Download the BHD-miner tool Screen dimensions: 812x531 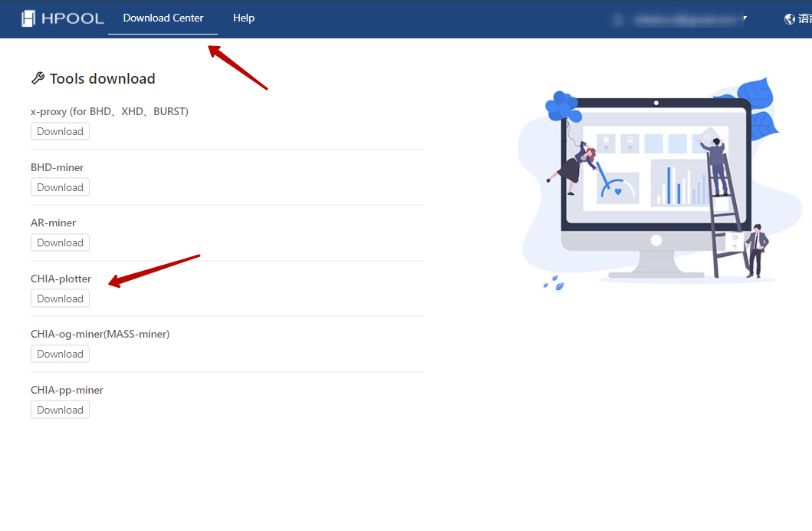[x=60, y=187]
